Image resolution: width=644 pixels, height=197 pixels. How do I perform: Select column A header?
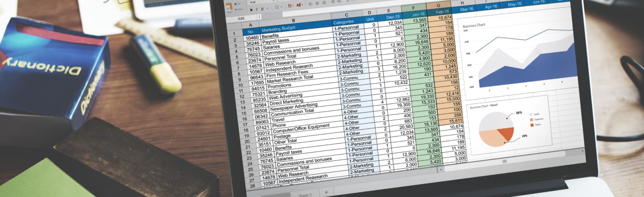point(250,25)
